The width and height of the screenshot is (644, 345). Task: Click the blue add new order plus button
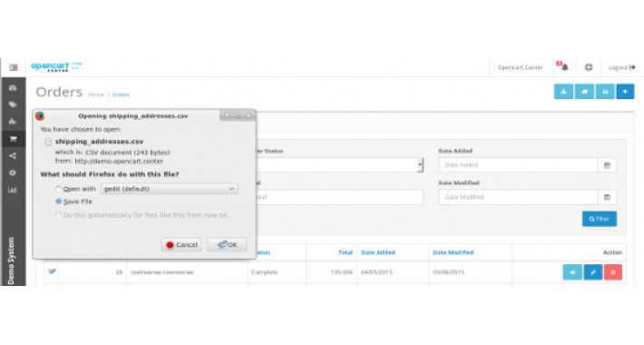[625, 92]
